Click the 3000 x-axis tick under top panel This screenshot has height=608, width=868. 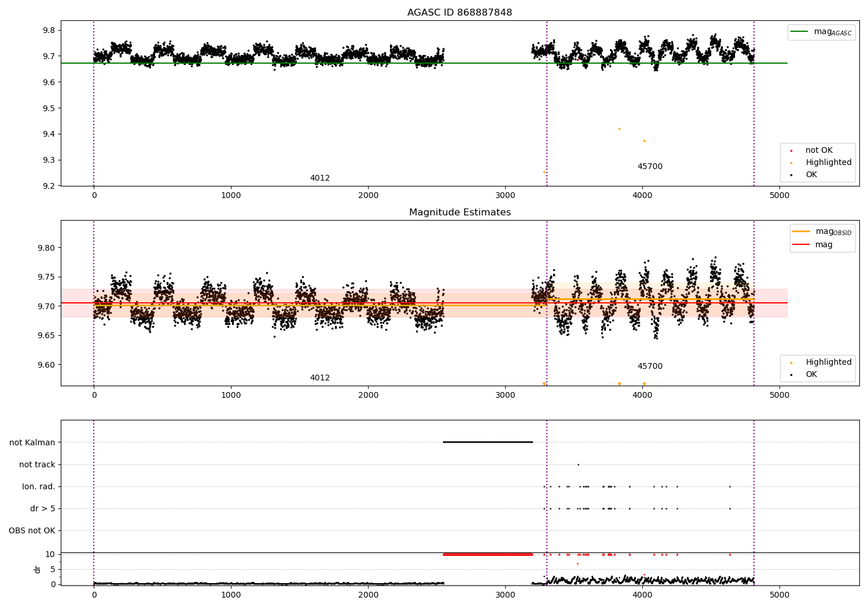(x=505, y=196)
